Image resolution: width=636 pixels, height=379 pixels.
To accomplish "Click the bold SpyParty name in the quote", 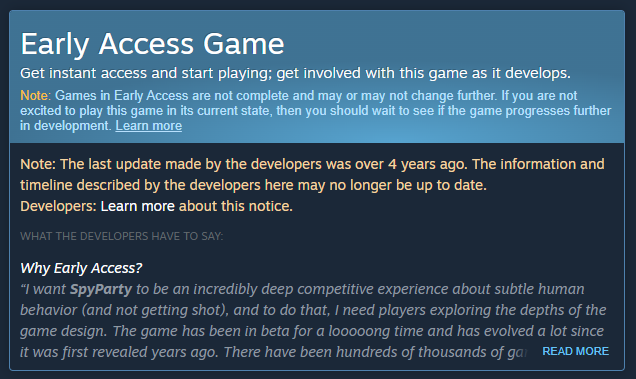I will pyautogui.click(x=101, y=289).
